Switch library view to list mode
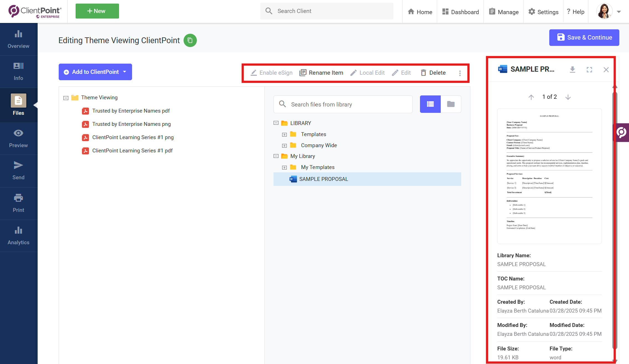The width and height of the screenshot is (629, 364). pyautogui.click(x=430, y=104)
